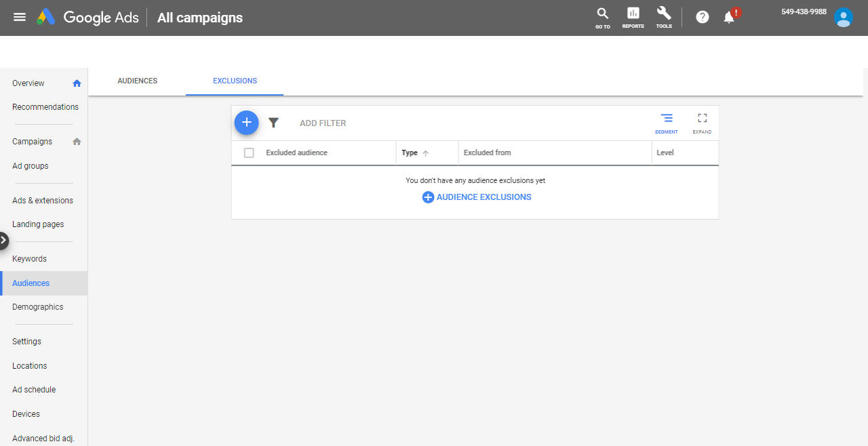Click the Add Filter field
Image resolution: width=868 pixels, height=446 pixels.
323,123
